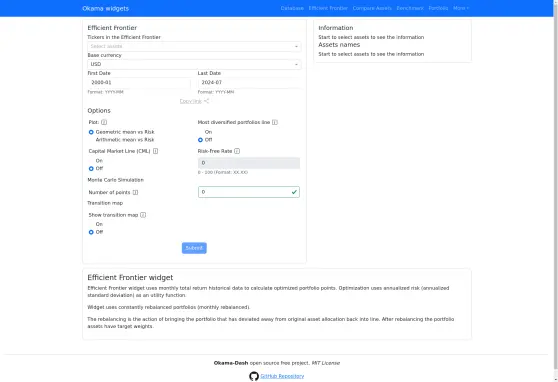The width and height of the screenshot is (558, 382).
Task: Click the share icon beside Copy link
Action: coord(206,101)
